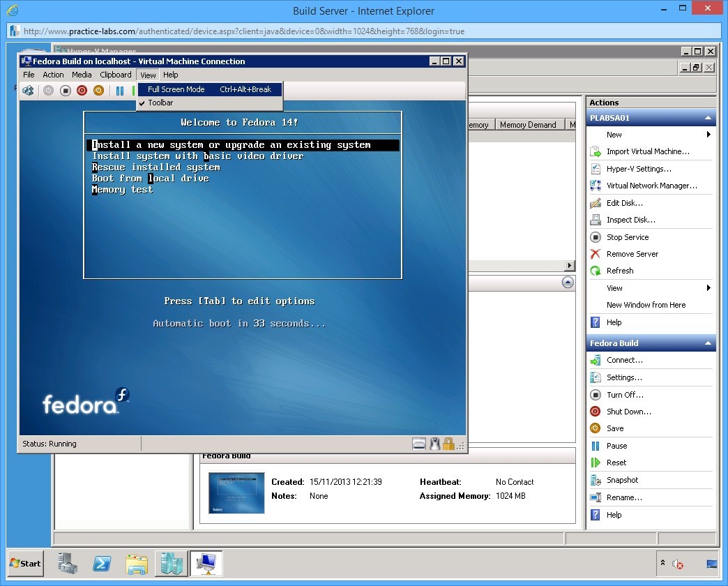Click the scroll-up arrow on the details pane

568,282
